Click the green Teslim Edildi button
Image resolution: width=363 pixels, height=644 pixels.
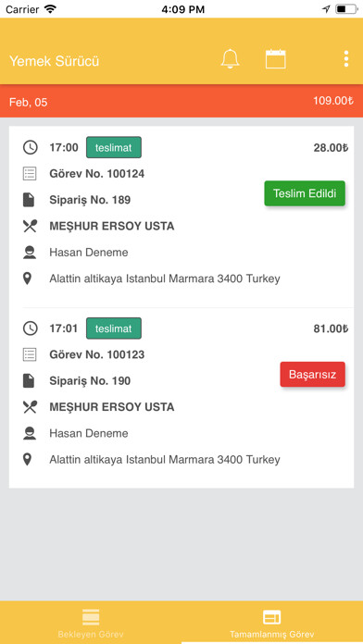(x=305, y=193)
